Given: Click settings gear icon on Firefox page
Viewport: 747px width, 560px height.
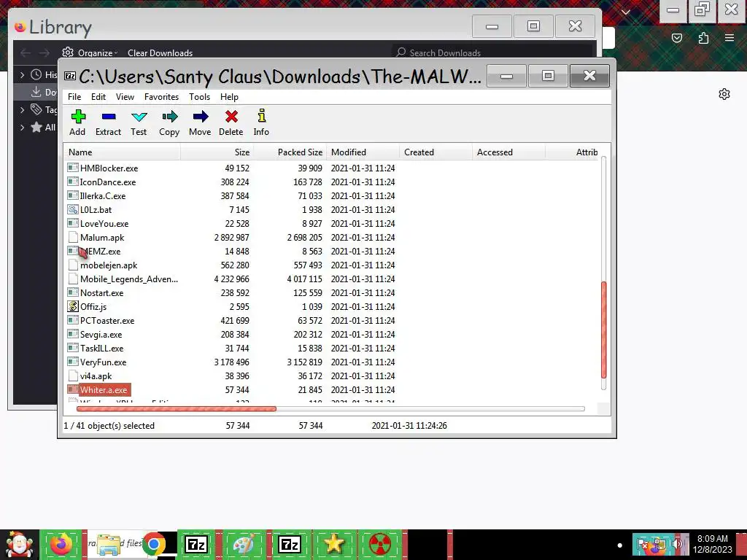Looking at the screenshot, I should pyautogui.click(x=724, y=94).
